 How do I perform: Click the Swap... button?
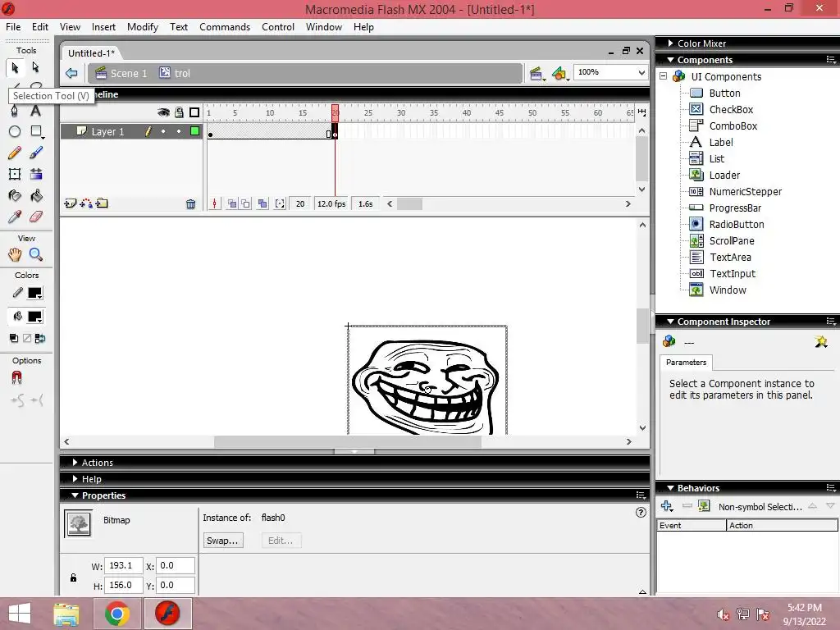223,541
